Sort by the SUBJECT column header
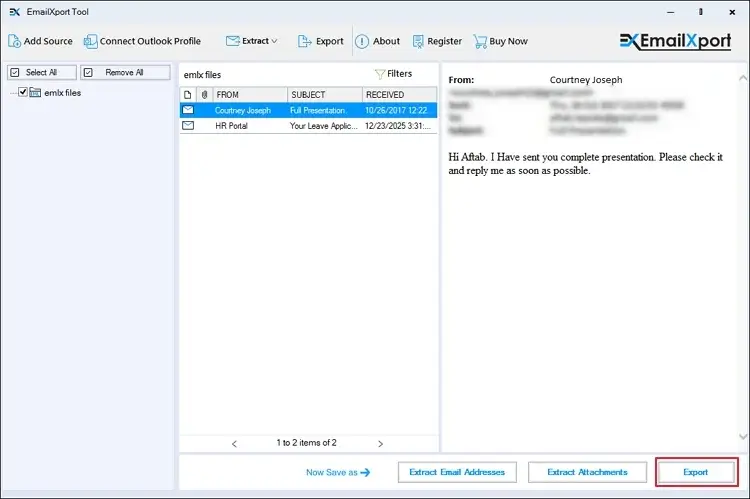750x499 pixels. [325, 95]
